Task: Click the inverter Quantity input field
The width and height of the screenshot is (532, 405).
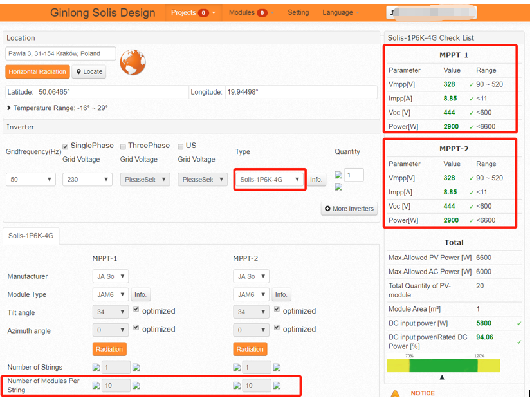Action: (x=354, y=175)
